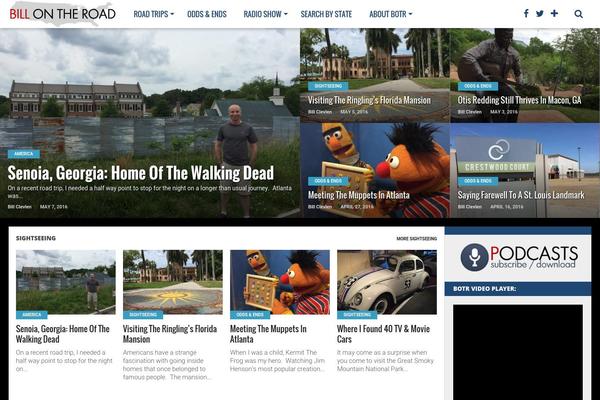Open the Ringling mansion thumbnail in Sightseeing list
The height and width of the screenshot is (400, 600).
(x=173, y=282)
